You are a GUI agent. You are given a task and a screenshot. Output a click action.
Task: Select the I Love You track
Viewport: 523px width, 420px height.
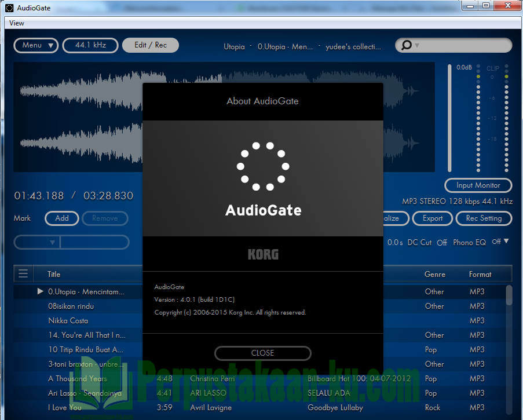[x=65, y=407]
